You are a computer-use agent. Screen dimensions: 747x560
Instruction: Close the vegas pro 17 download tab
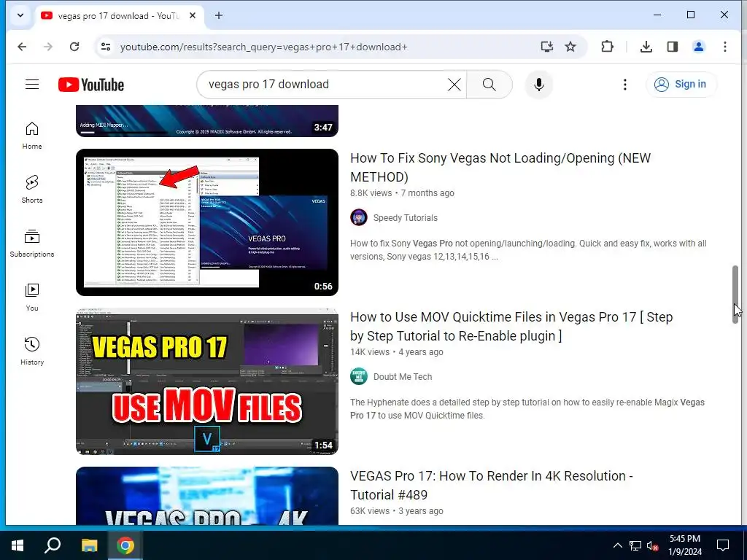click(x=193, y=16)
